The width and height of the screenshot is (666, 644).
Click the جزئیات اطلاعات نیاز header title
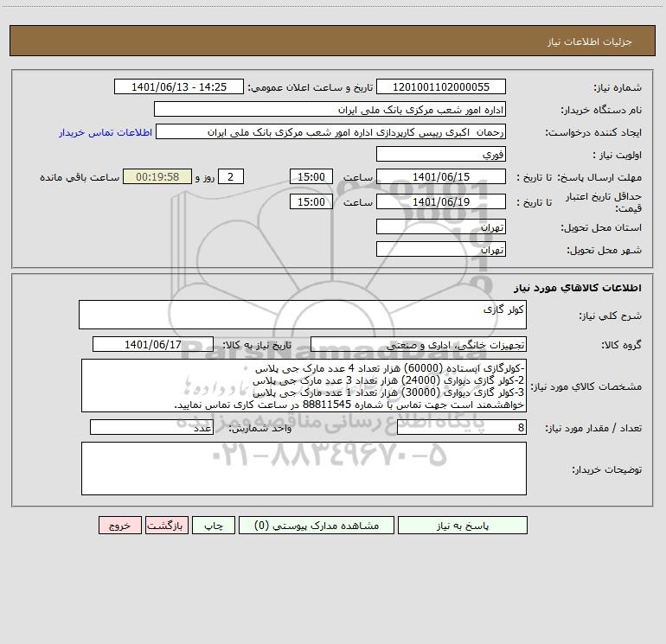[x=590, y=41]
